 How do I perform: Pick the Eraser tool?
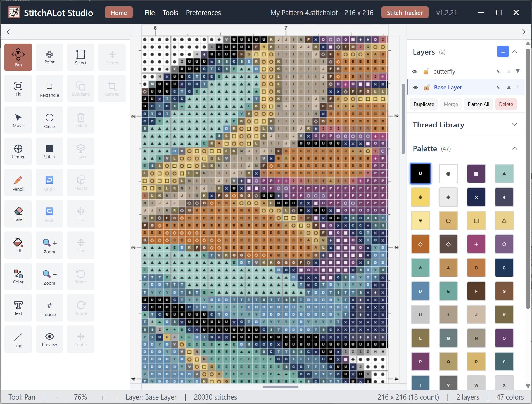tap(18, 214)
